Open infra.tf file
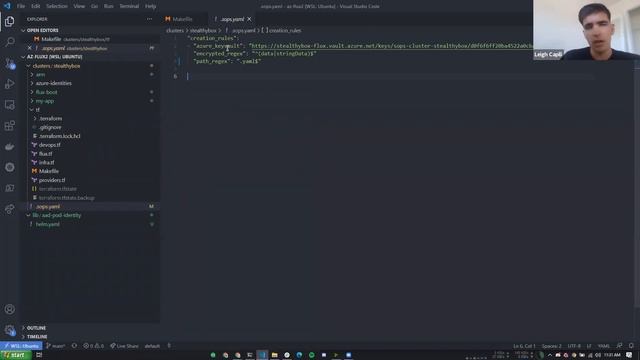Screen dimensions: 640x360 coord(46,162)
